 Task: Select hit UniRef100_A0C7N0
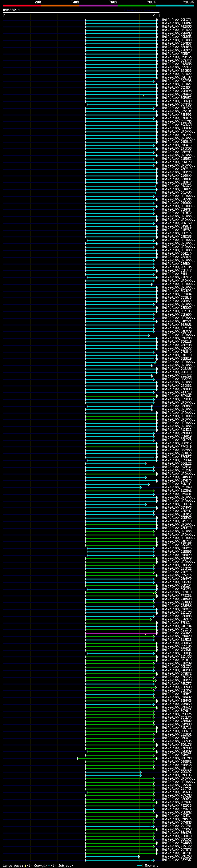176,758
